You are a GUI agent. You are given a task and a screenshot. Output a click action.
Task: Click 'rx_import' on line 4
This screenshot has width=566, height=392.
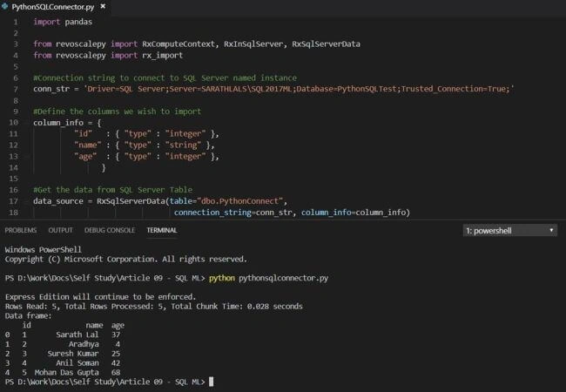(163, 55)
